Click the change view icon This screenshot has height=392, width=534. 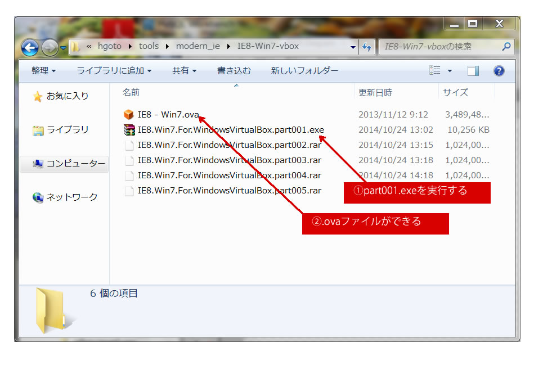click(435, 70)
